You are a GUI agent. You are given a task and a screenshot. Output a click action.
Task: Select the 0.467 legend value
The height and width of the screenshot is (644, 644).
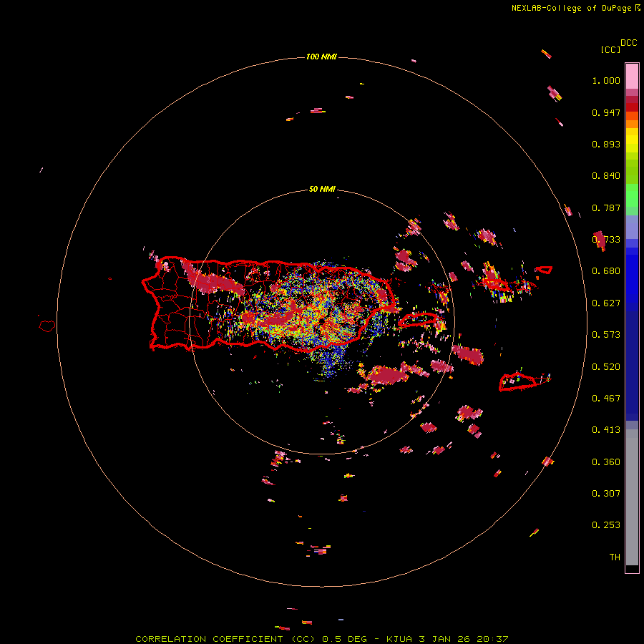coord(606,399)
